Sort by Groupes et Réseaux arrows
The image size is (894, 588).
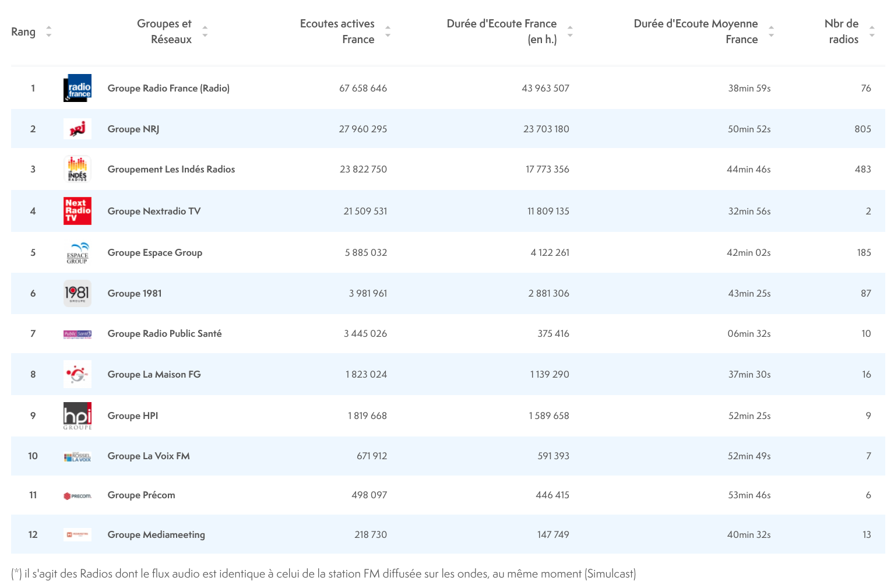point(205,31)
